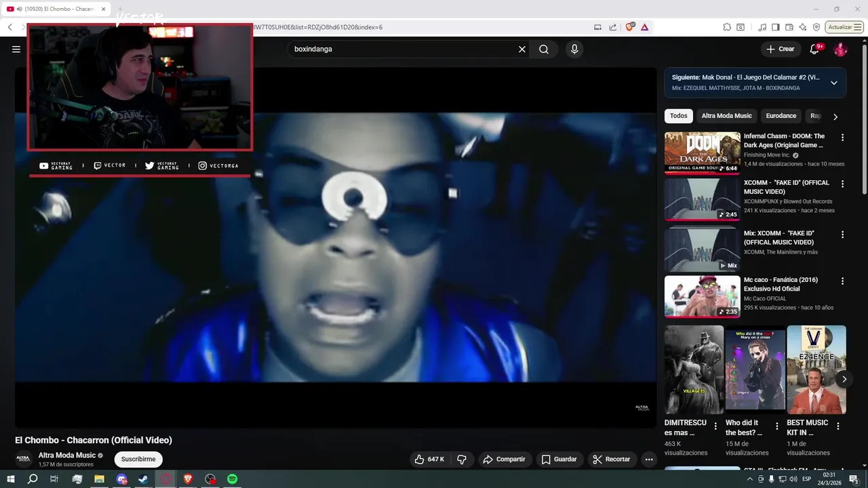Open the Brave Wallet icon
Image resolution: width=868 pixels, height=488 pixels.
(789, 27)
